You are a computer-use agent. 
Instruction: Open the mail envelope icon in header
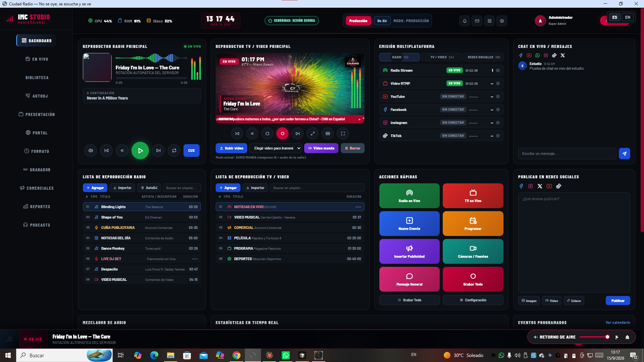[x=477, y=21]
